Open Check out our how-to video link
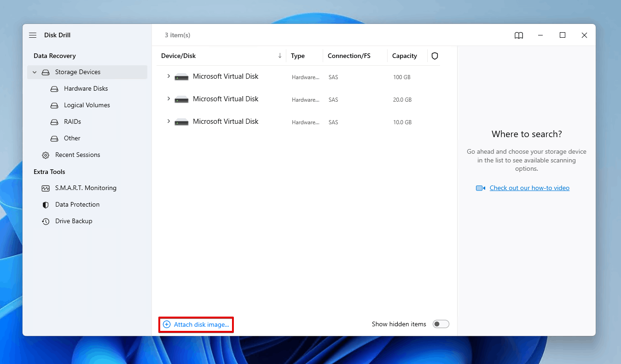 529,188
